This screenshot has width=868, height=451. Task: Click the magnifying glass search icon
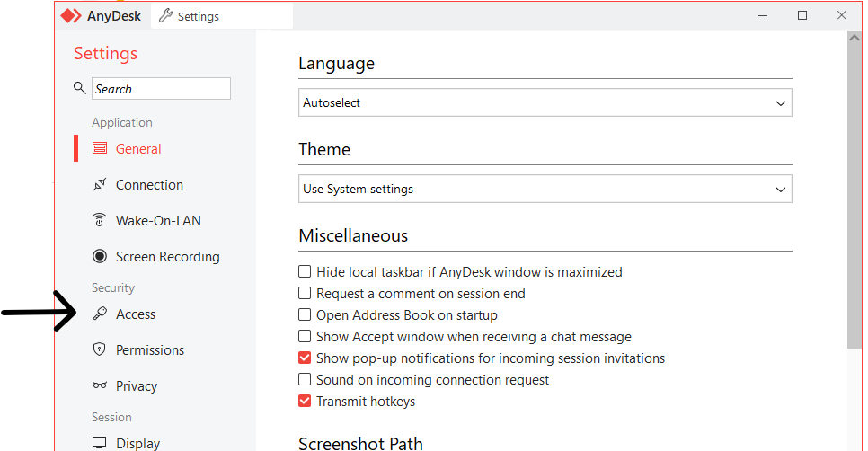80,87
